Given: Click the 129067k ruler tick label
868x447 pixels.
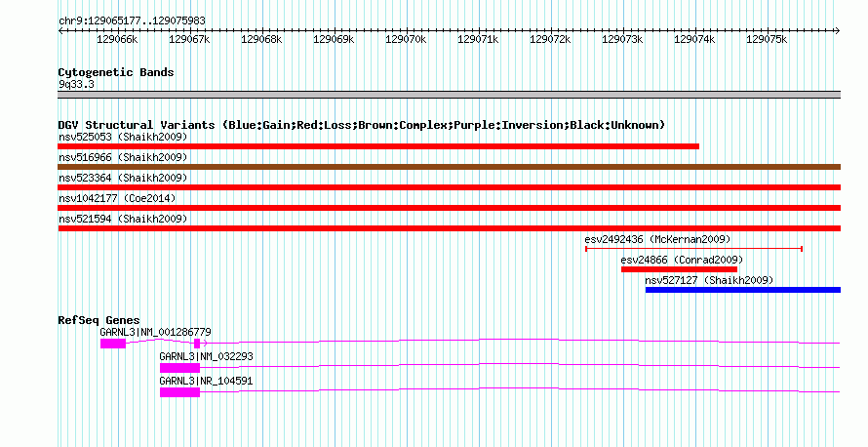Looking at the screenshot, I should click(x=189, y=39).
